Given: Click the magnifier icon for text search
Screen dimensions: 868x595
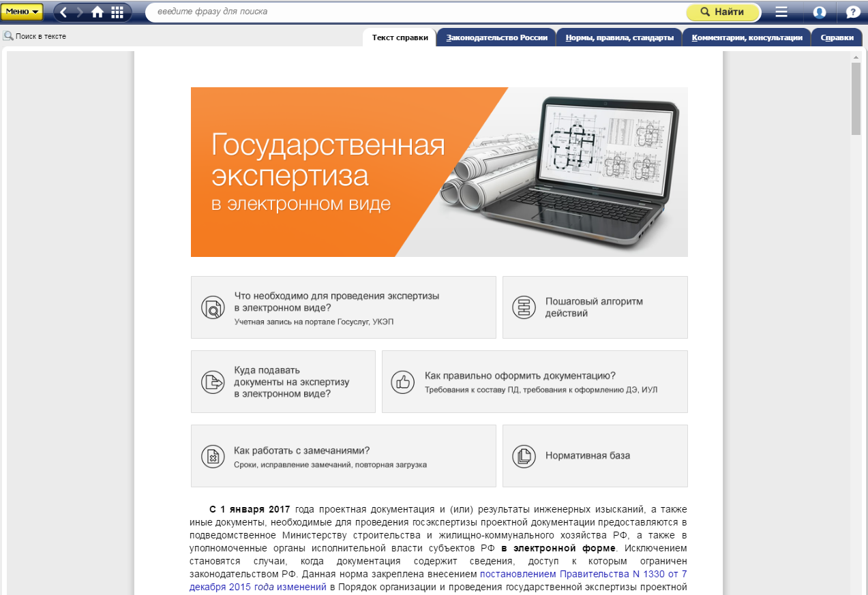Looking at the screenshot, I should pyautogui.click(x=8, y=36).
